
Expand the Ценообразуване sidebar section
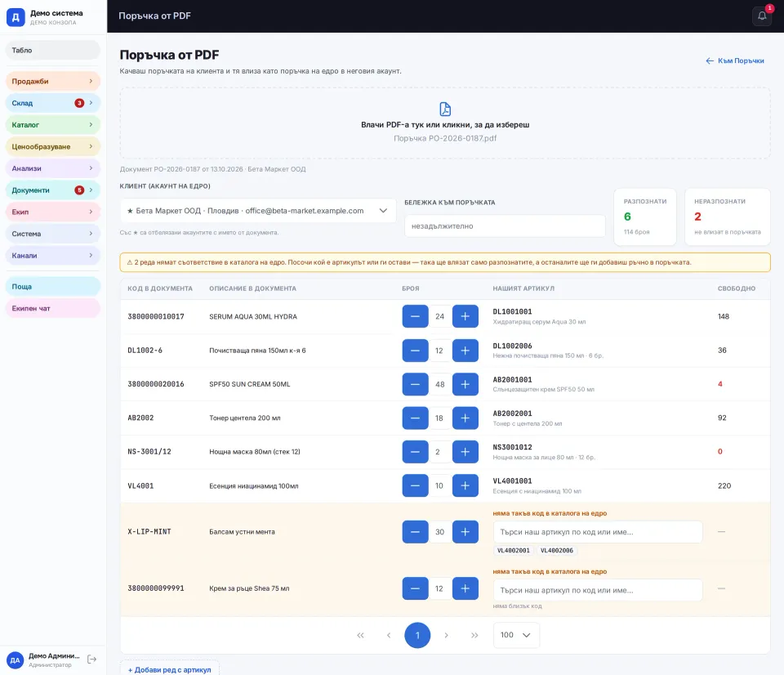click(52, 146)
